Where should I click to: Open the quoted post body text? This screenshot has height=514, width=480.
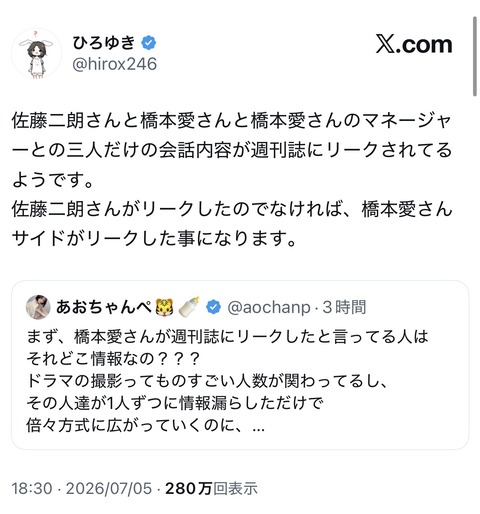[227, 381]
